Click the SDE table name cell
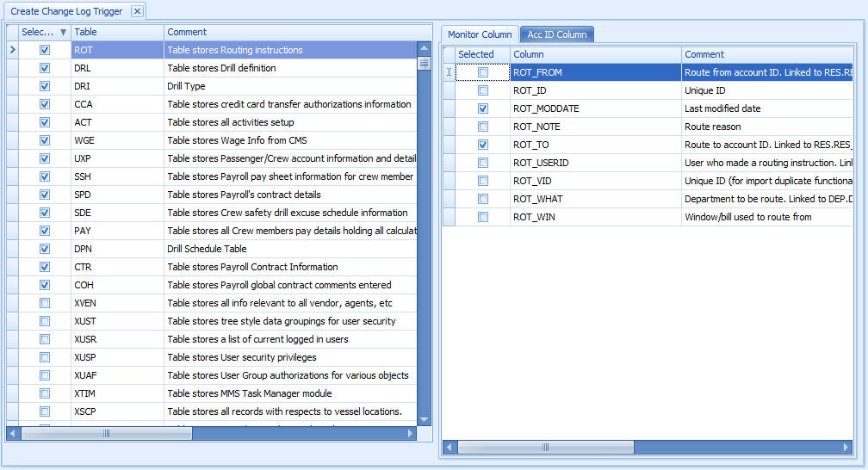 click(117, 213)
